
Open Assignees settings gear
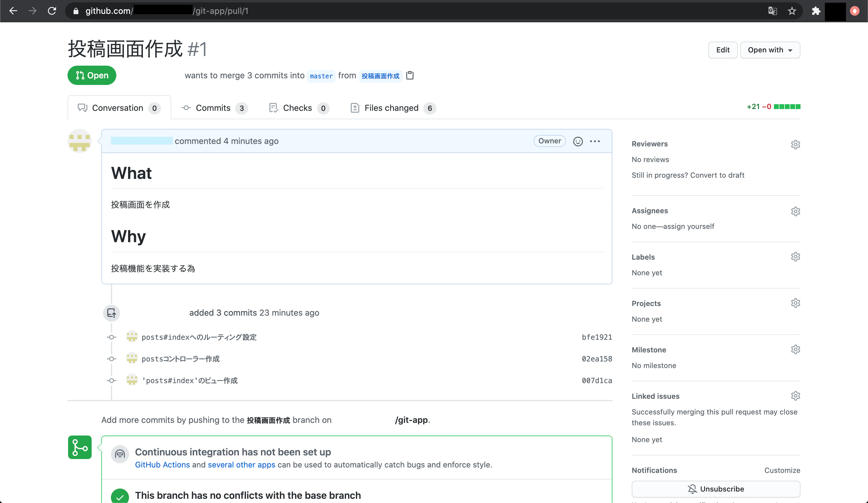point(795,211)
